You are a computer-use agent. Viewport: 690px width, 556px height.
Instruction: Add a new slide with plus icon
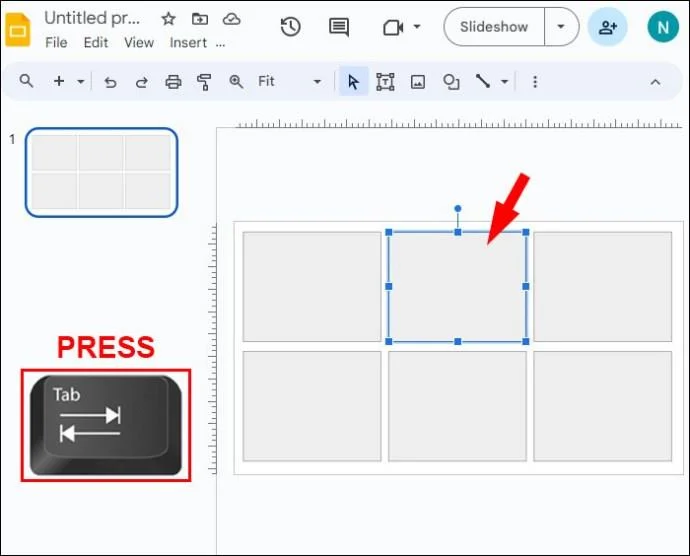[59, 81]
